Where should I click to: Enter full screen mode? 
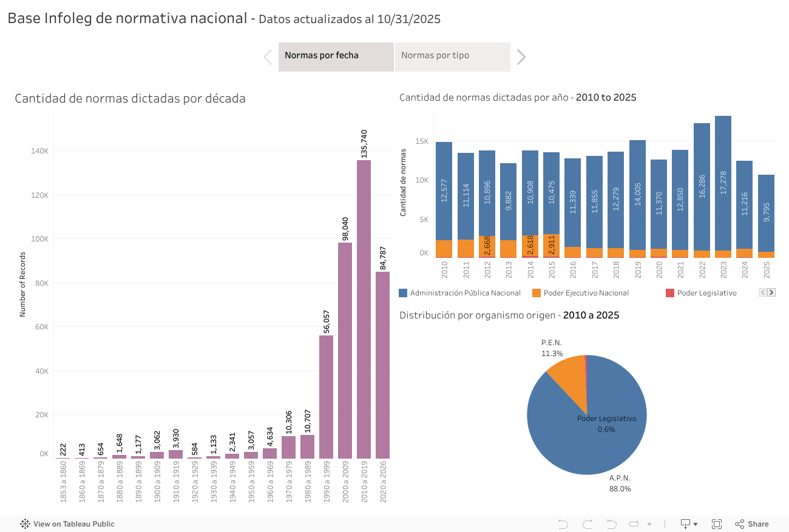716,524
